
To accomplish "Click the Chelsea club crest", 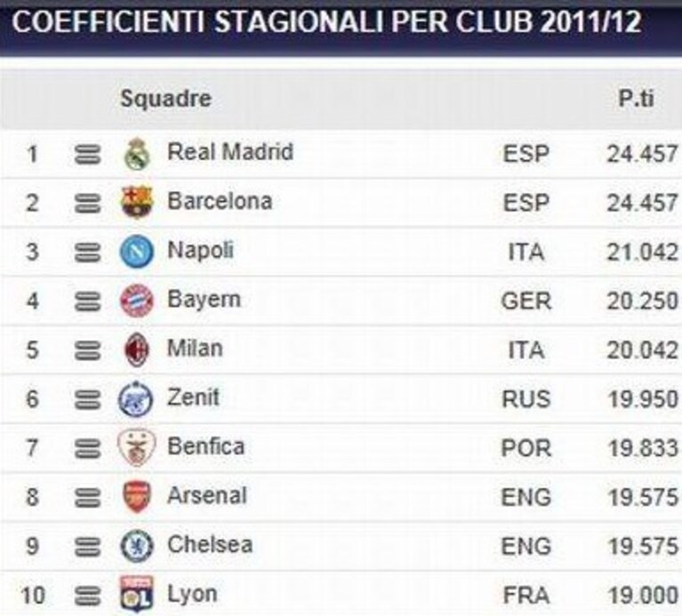I will 137,546.
